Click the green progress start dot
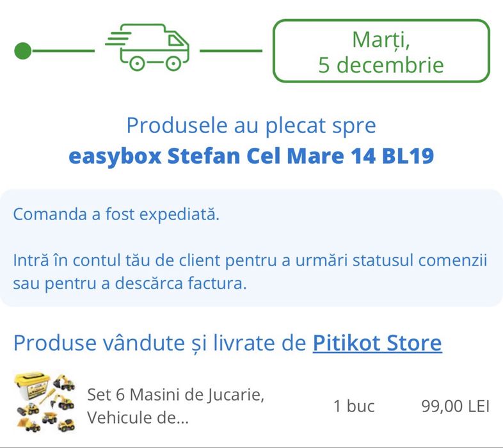 click(23, 51)
